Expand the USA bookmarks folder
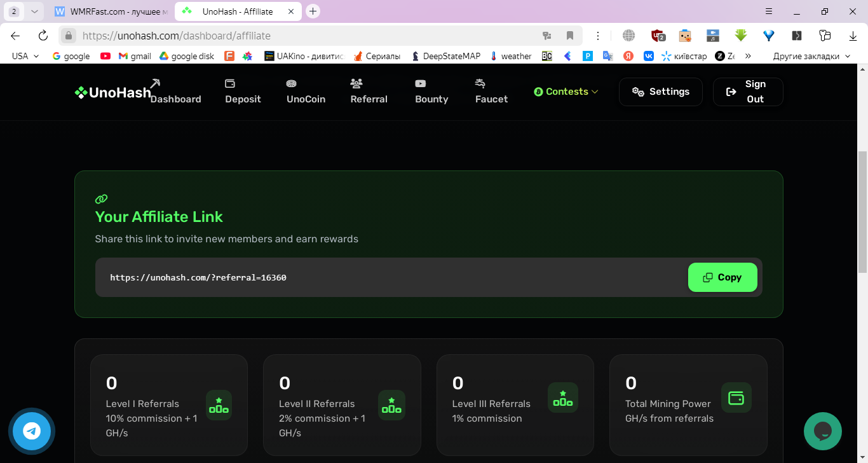The image size is (868, 463). coord(25,56)
